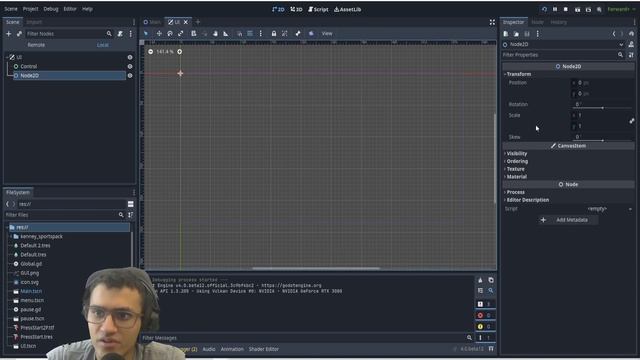
Task: Toggle error messages filter in output
Action: [486, 315]
